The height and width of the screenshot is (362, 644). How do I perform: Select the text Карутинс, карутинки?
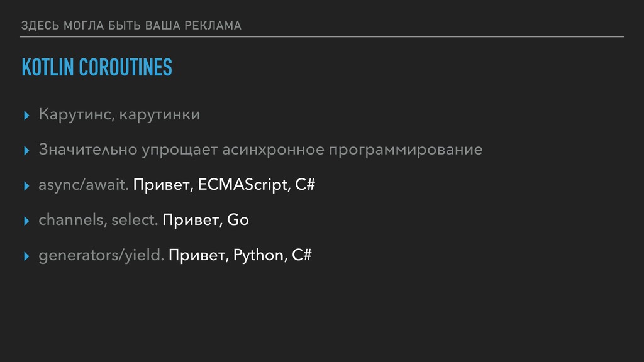click(x=119, y=114)
